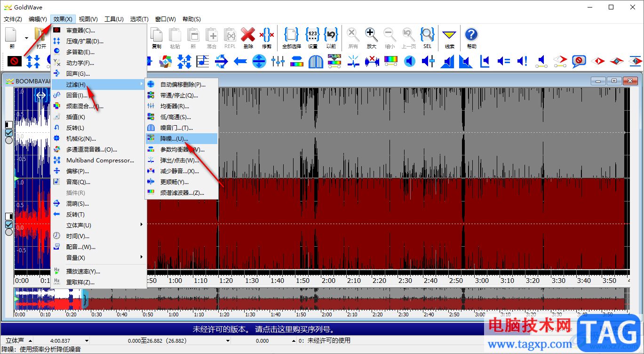Screen dimensions: 644x354
Task: Click the equalizer sliders effect icon
Action: click(x=278, y=61)
